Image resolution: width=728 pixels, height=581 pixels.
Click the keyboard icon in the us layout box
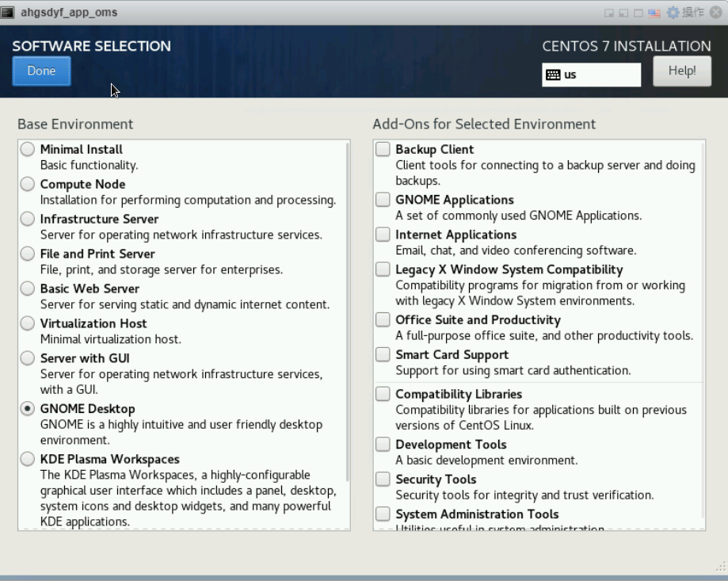[552, 75]
